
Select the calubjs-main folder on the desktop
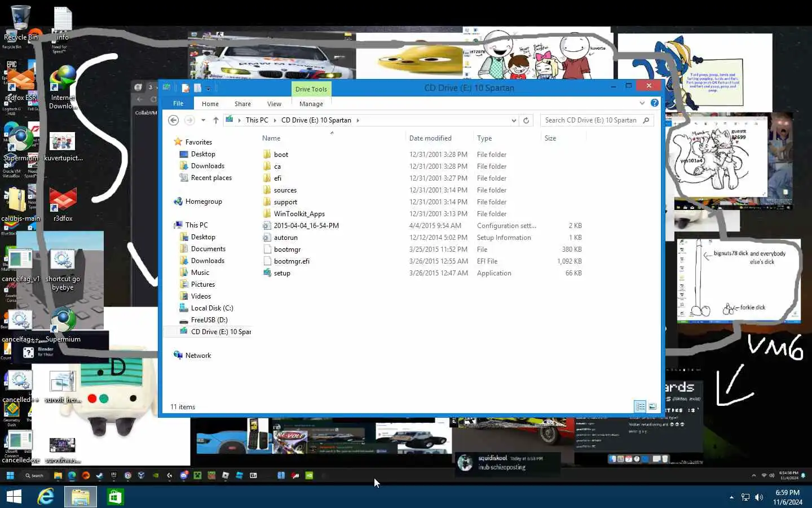(x=21, y=205)
